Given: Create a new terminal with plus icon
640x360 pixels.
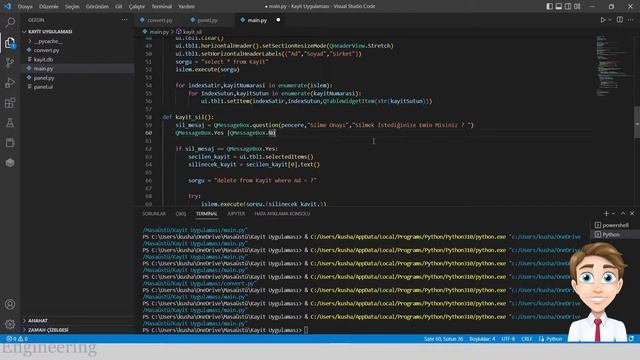Looking at the screenshot, I should click(606, 213).
